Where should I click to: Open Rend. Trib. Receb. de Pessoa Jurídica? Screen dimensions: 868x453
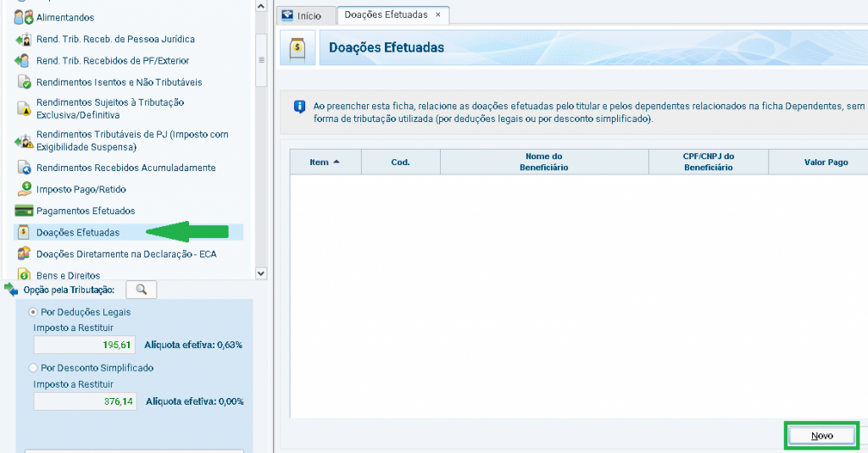(114, 39)
